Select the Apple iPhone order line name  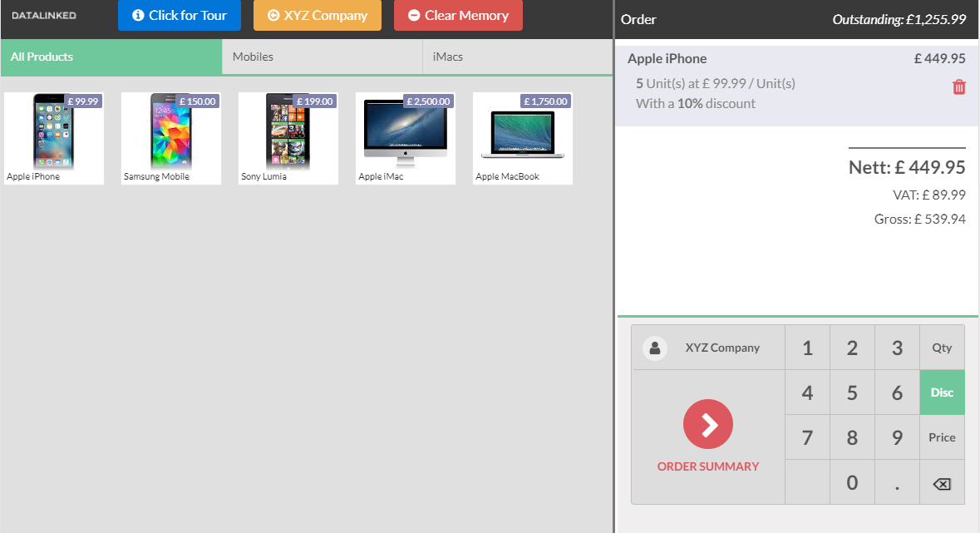coord(667,59)
